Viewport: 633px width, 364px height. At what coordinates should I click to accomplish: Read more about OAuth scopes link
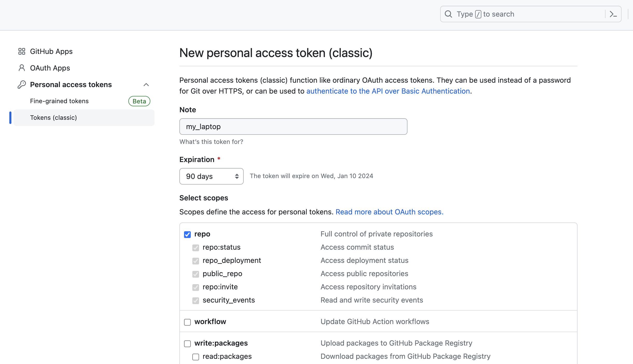pos(389,212)
